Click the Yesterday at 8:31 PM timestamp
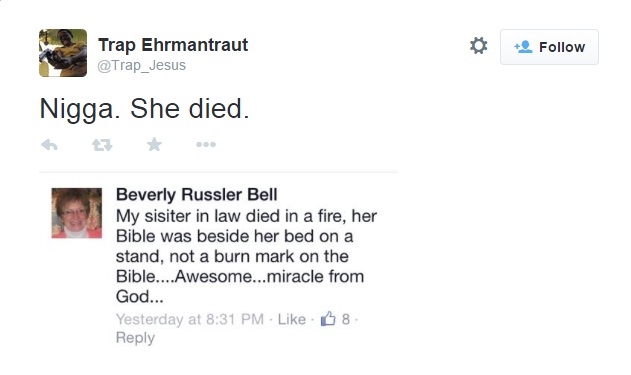The width and height of the screenshot is (631, 375). pyautogui.click(x=190, y=319)
